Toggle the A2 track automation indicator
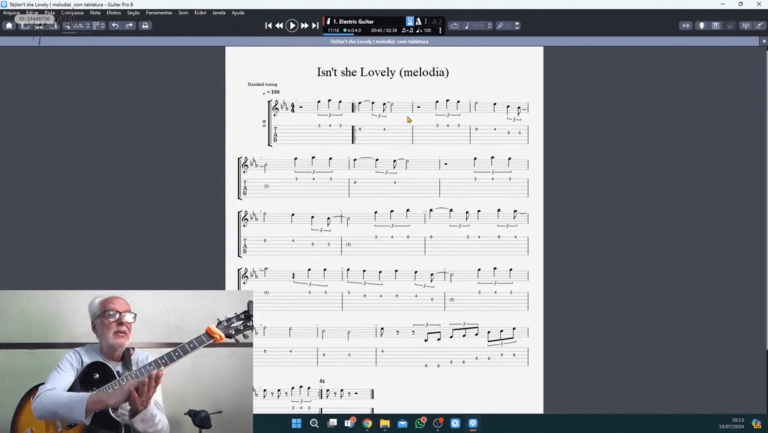The width and height of the screenshot is (768, 433). [x=437, y=22]
